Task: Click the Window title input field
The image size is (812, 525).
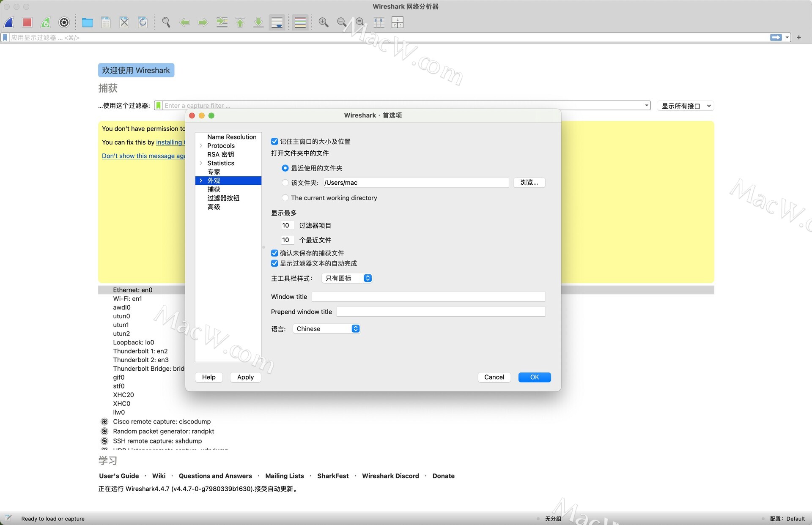Action: (428, 297)
